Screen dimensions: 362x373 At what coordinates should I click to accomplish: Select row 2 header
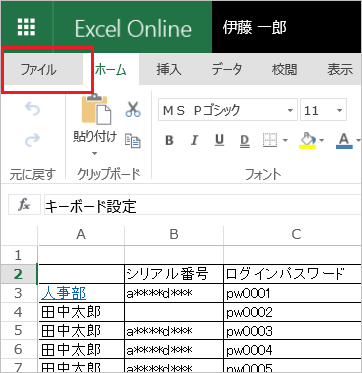click(x=19, y=274)
